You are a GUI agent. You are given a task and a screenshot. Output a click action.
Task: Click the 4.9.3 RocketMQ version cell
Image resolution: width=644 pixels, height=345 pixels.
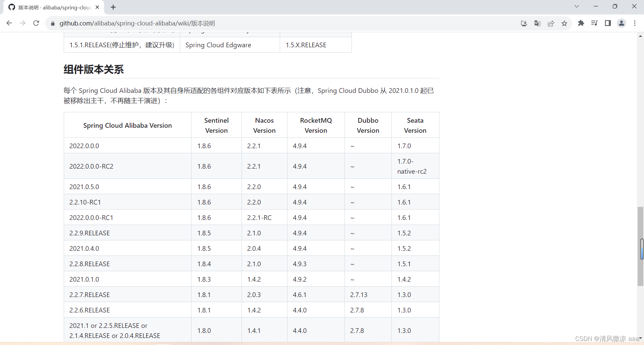(x=316, y=264)
